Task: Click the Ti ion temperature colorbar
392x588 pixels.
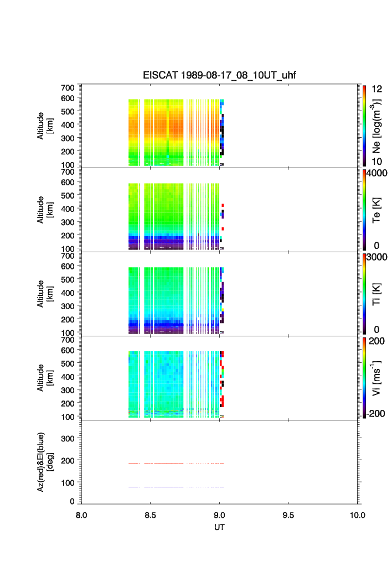Action: tap(364, 294)
